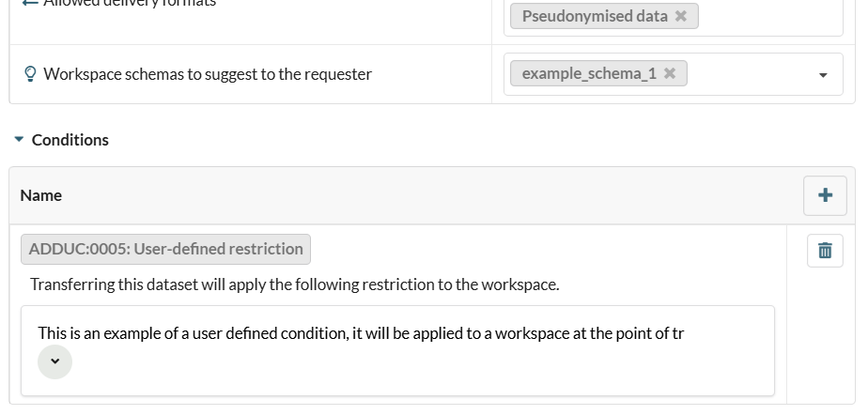Click the Pseudonymised data chip label

[594, 16]
